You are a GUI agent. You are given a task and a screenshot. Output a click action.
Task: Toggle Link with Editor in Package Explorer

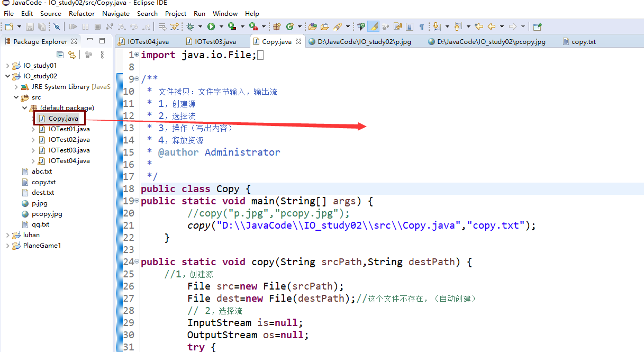coord(72,55)
